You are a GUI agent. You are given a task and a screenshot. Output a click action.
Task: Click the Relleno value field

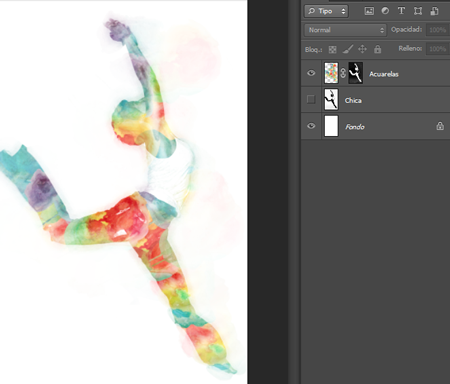(437, 49)
